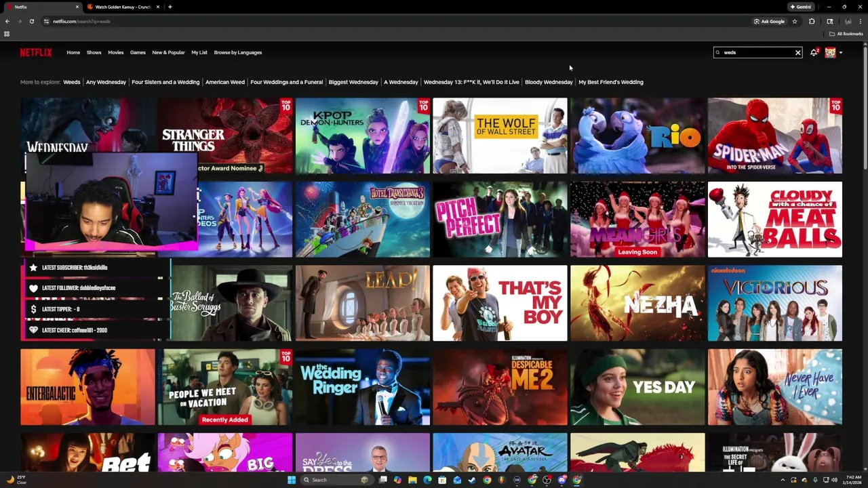Click into the Netflix search field
The height and width of the screenshot is (488, 868).
click(757, 52)
